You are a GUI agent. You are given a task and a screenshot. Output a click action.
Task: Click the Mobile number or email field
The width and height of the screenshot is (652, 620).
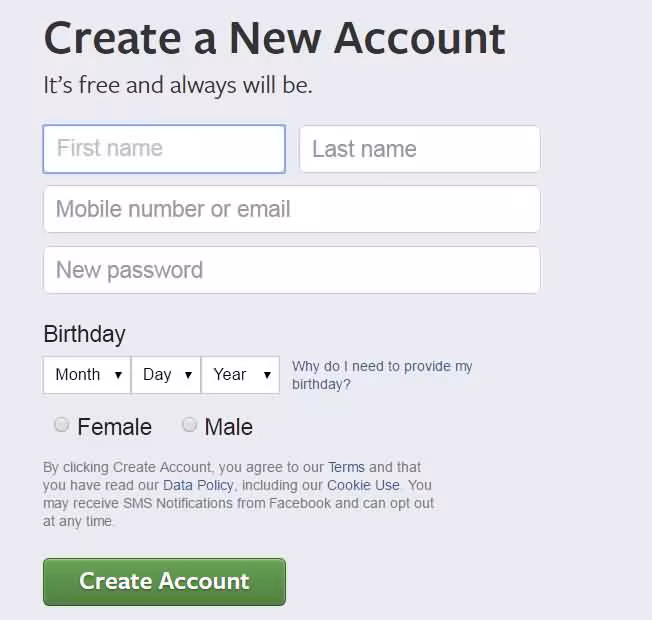pos(291,209)
